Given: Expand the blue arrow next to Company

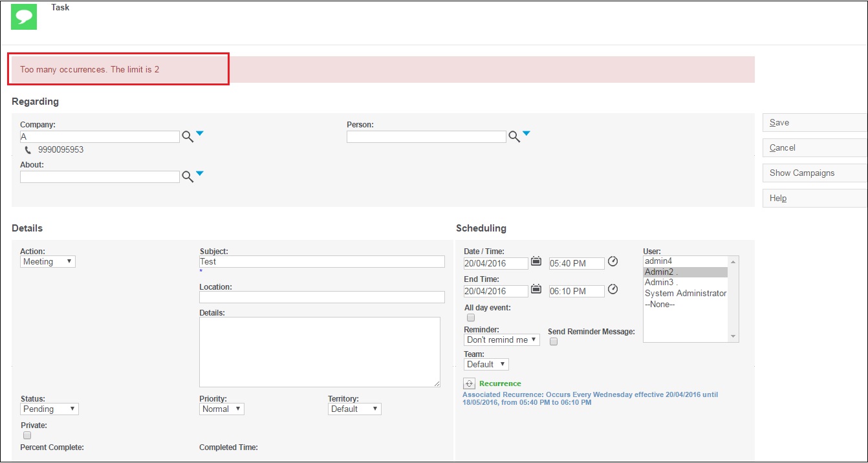Looking at the screenshot, I should pos(200,134).
